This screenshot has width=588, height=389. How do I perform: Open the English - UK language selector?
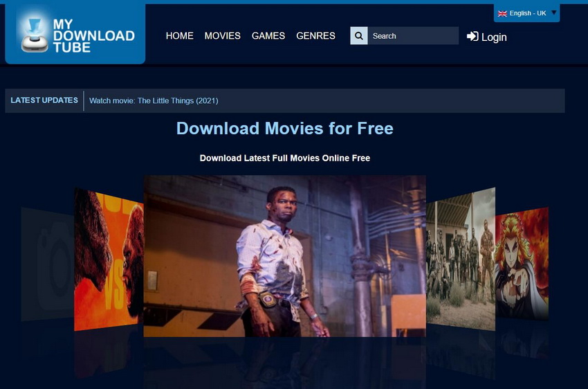pos(527,13)
